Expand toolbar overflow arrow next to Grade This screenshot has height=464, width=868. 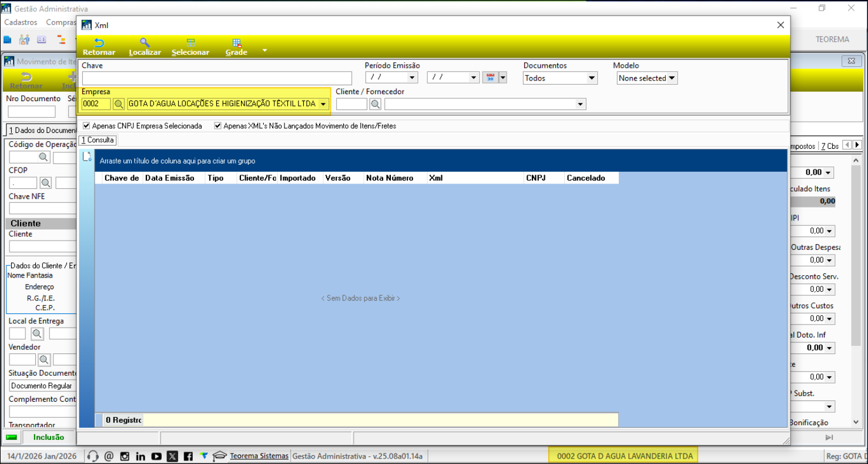pos(264,51)
